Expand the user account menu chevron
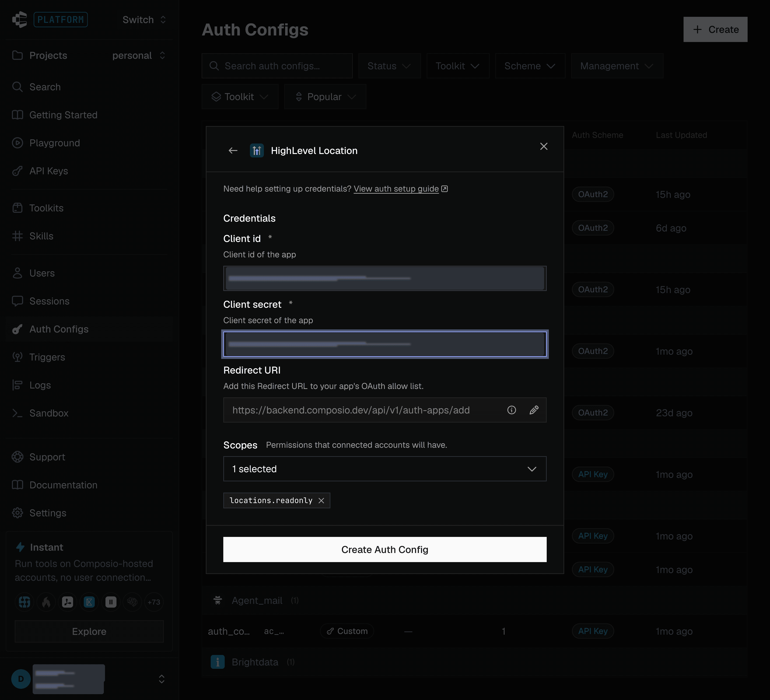 click(x=161, y=679)
